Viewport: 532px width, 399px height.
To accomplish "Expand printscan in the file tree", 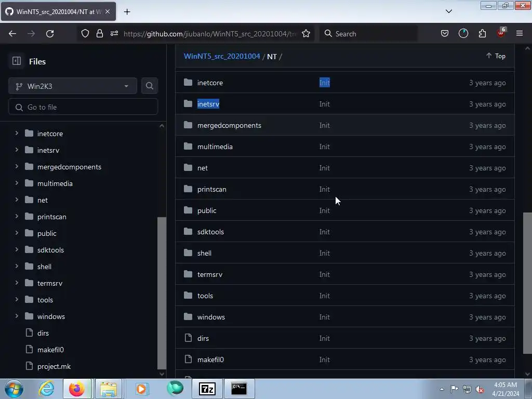I will point(17,216).
